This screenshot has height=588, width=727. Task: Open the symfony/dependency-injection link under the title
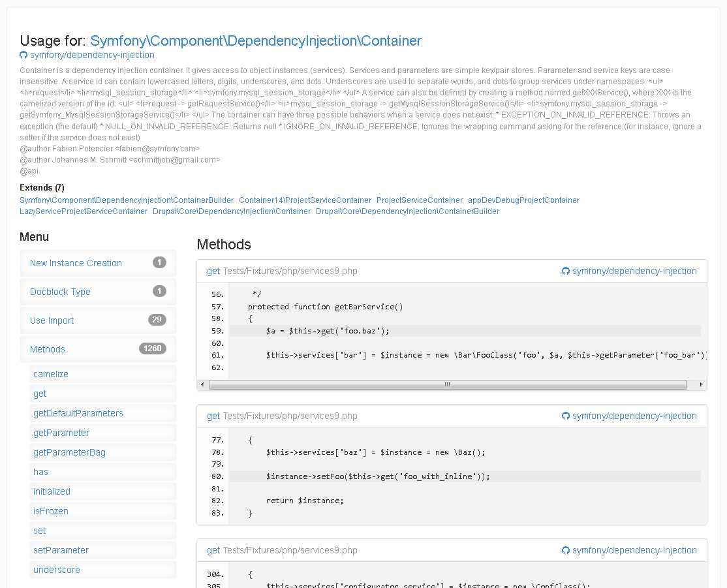point(92,55)
